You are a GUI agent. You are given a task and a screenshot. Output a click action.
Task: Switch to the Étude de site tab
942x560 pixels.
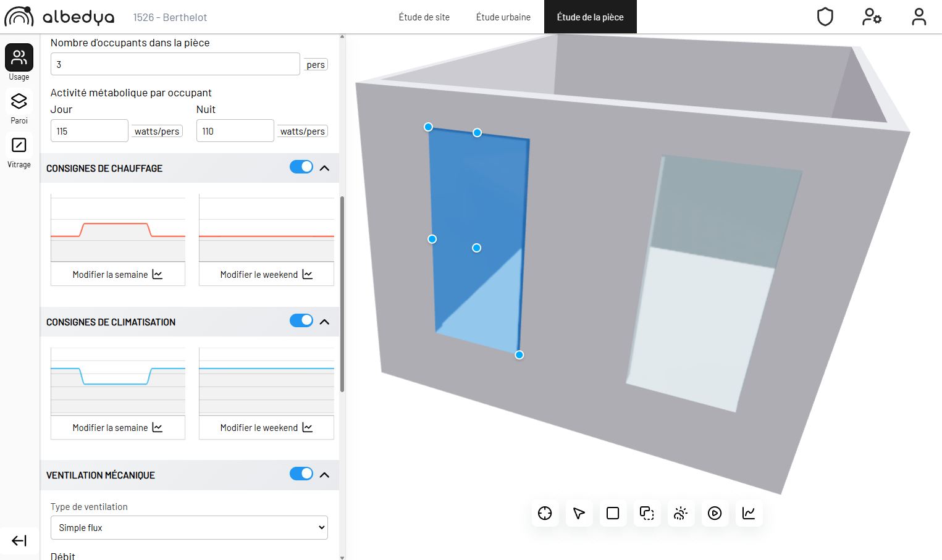[424, 17]
